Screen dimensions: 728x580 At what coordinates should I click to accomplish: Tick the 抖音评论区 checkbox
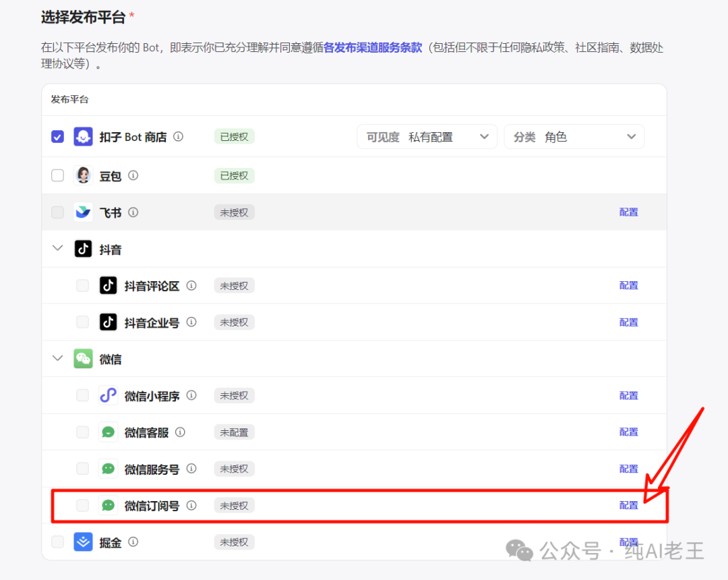click(x=83, y=285)
